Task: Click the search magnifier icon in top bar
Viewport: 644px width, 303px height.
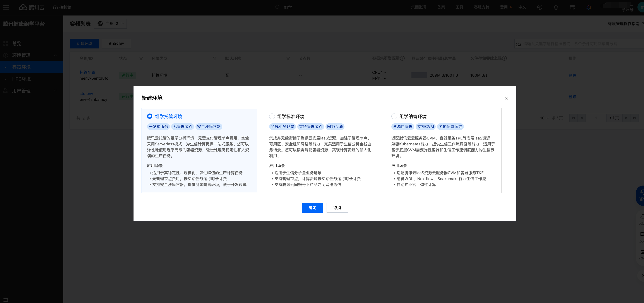Action: 277,7
